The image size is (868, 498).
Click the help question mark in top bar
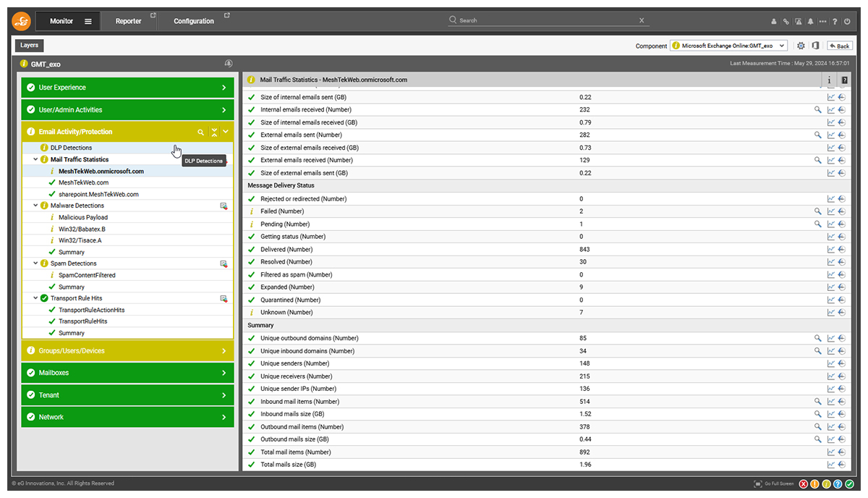[835, 22]
